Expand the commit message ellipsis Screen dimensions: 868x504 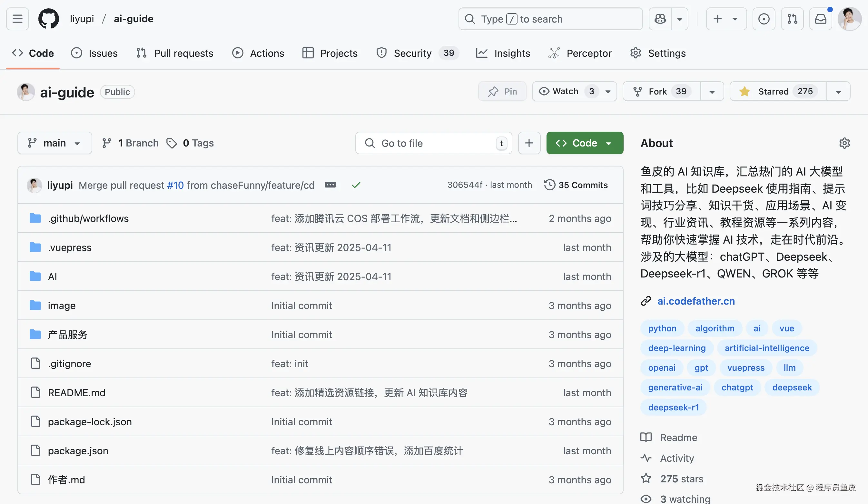point(330,185)
